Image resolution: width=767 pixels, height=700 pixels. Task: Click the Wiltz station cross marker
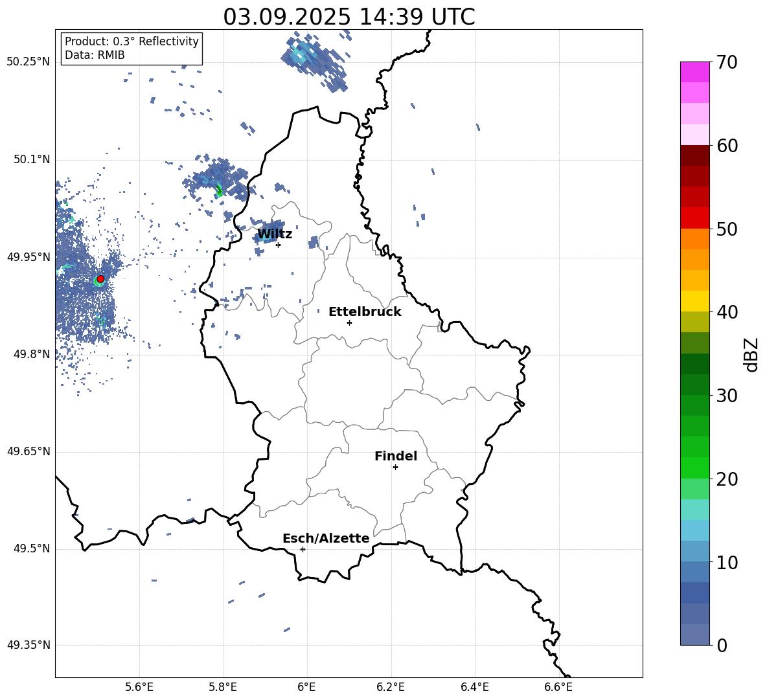[x=278, y=245]
